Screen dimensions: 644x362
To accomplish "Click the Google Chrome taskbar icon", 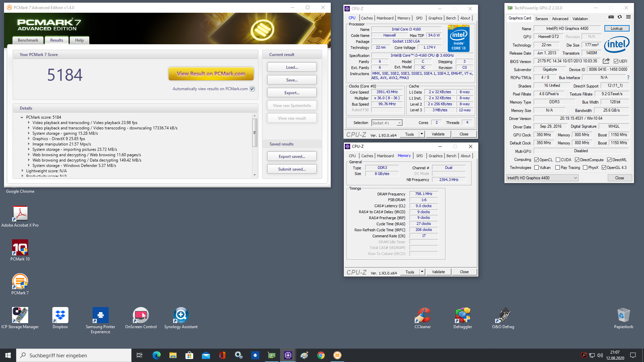I will [x=321, y=355].
